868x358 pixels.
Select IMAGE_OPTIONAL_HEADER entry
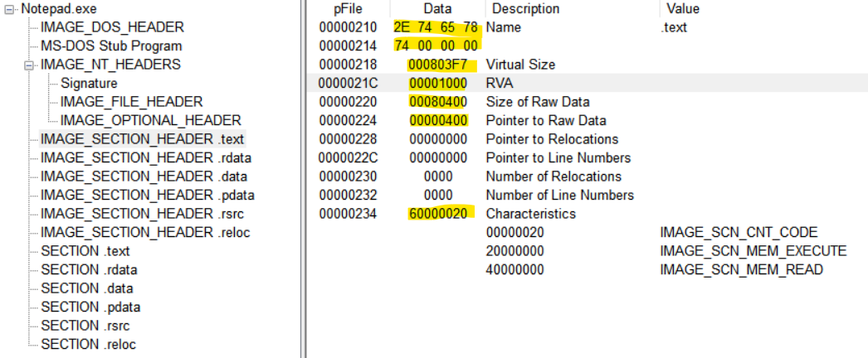tap(151, 120)
